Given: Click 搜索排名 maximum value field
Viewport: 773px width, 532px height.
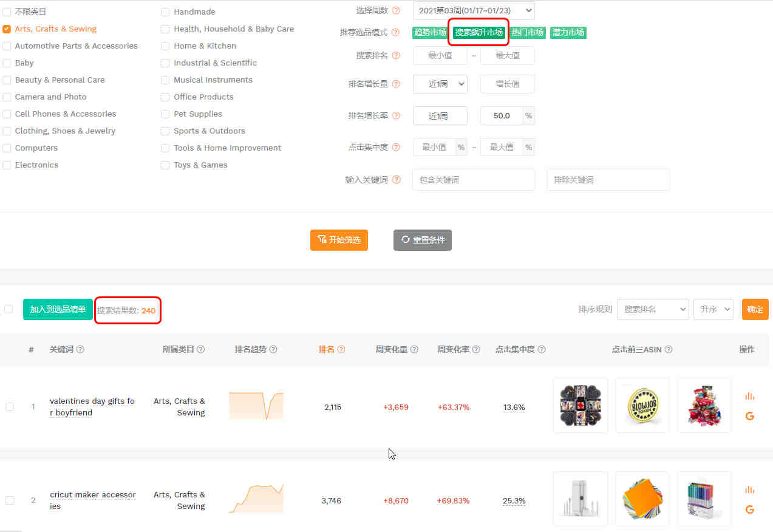Looking at the screenshot, I should pos(508,55).
